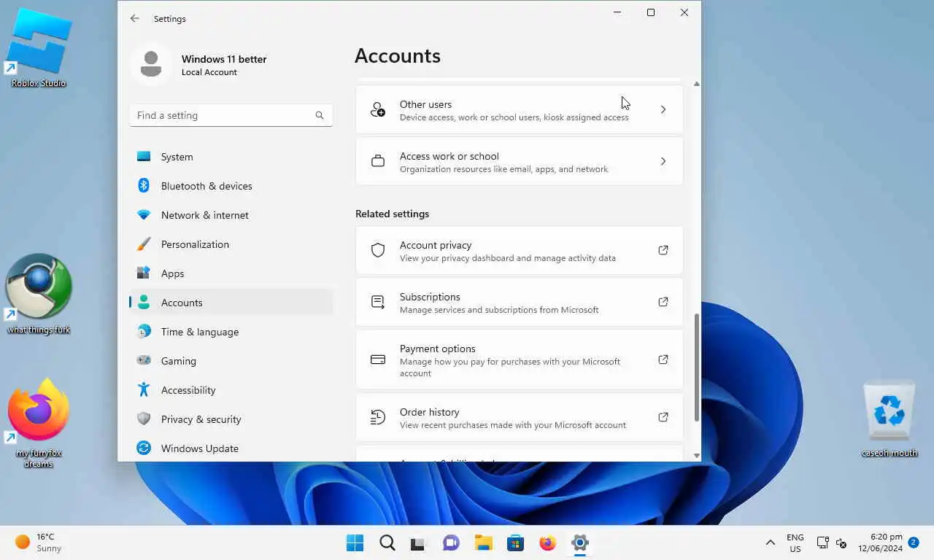Open the Other users settings card
This screenshot has width=934, height=560.
520,109
